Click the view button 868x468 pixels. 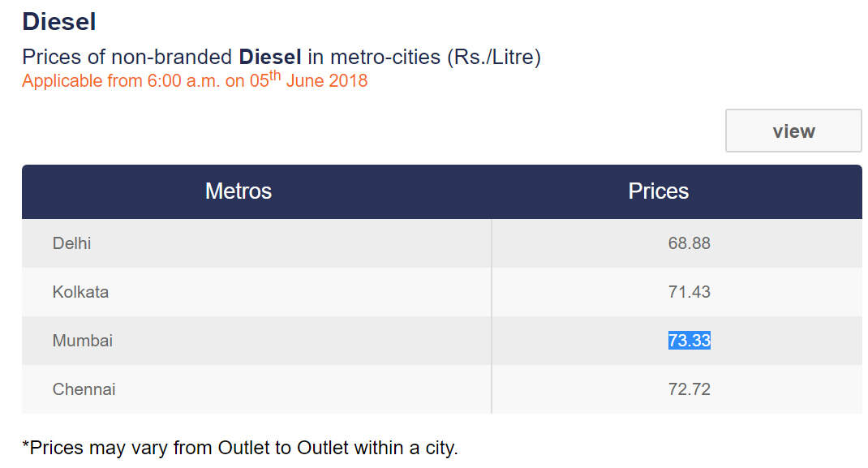pyautogui.click(x=793, y=131)
